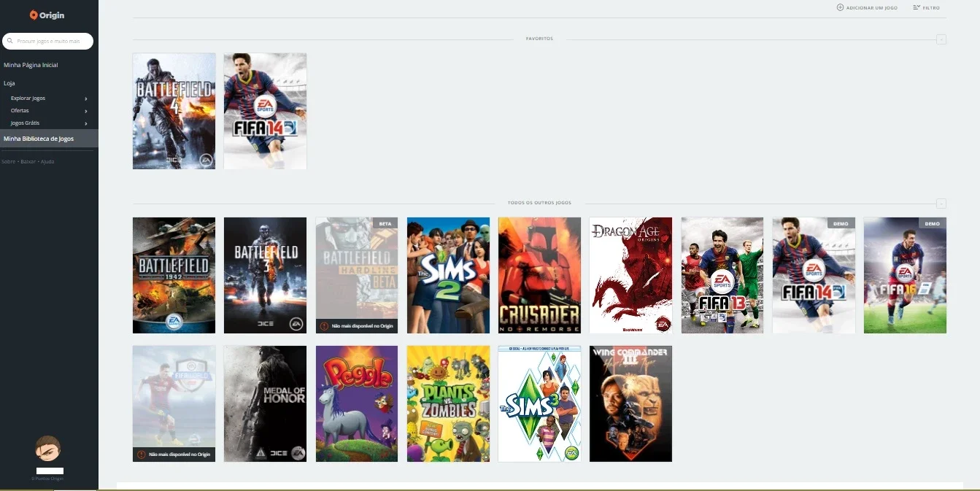The height and width of the screenshot is (491, 980).
Task: Click the Filtro icon
Action: [x=916, y=7]
